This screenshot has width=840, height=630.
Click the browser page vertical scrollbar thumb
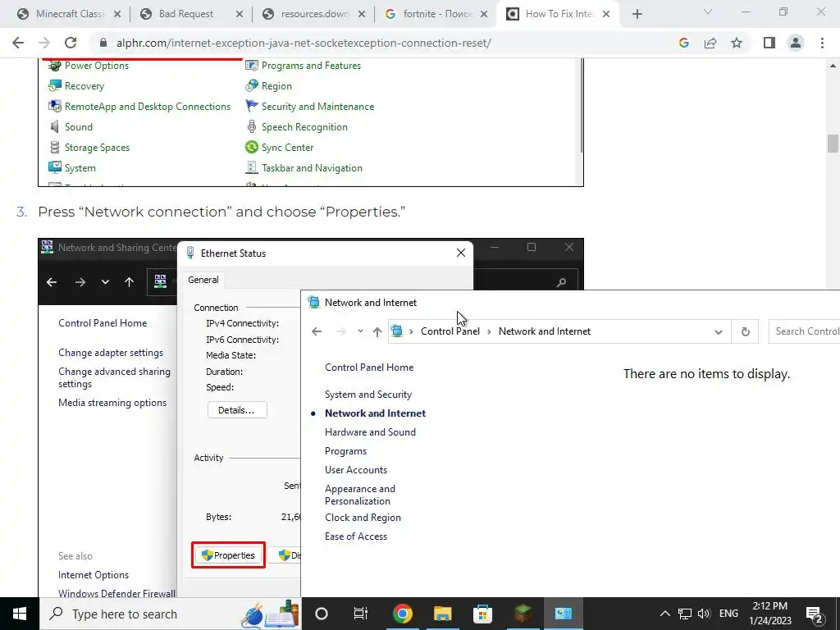pos(833,144)
